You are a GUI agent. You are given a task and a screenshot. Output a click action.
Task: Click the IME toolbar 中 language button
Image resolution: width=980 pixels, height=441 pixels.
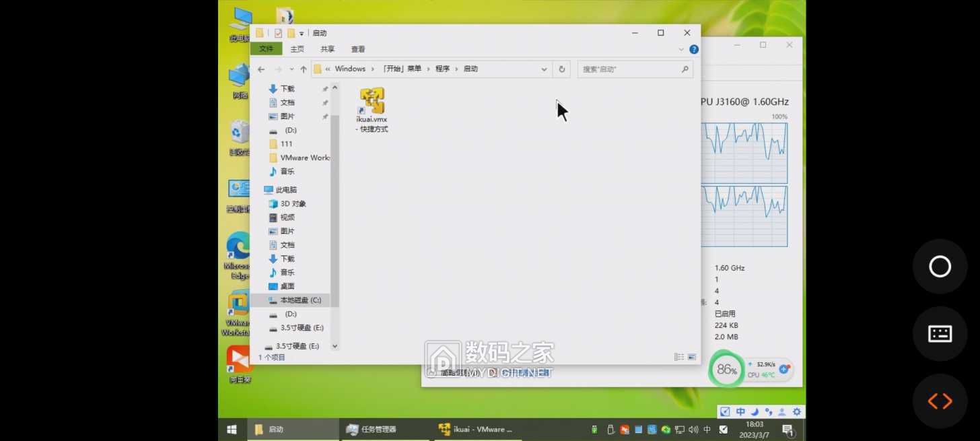pos(740,412)
